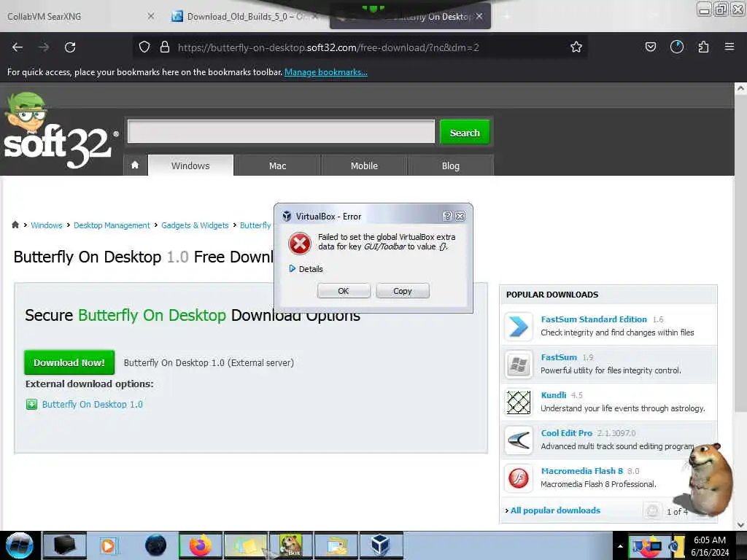Click OK in the VirtualBox error dialog

(x=344, y=291)
